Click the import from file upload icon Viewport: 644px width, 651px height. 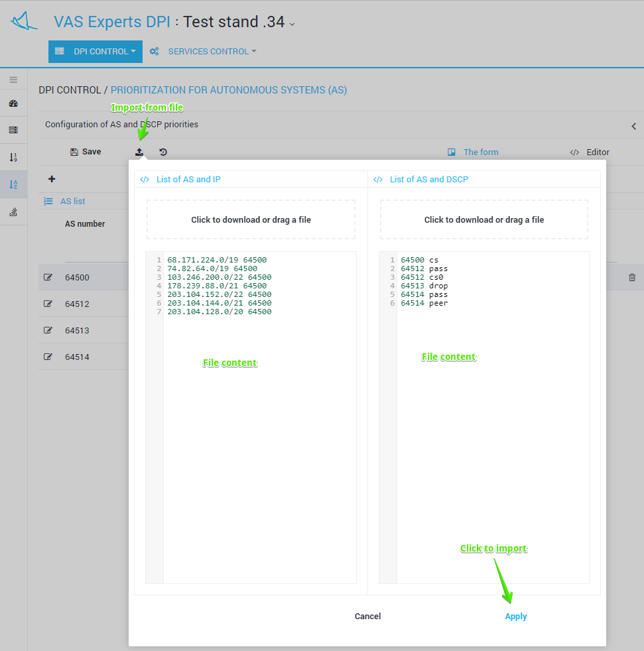pyautogui.click(x=139, y=152)
